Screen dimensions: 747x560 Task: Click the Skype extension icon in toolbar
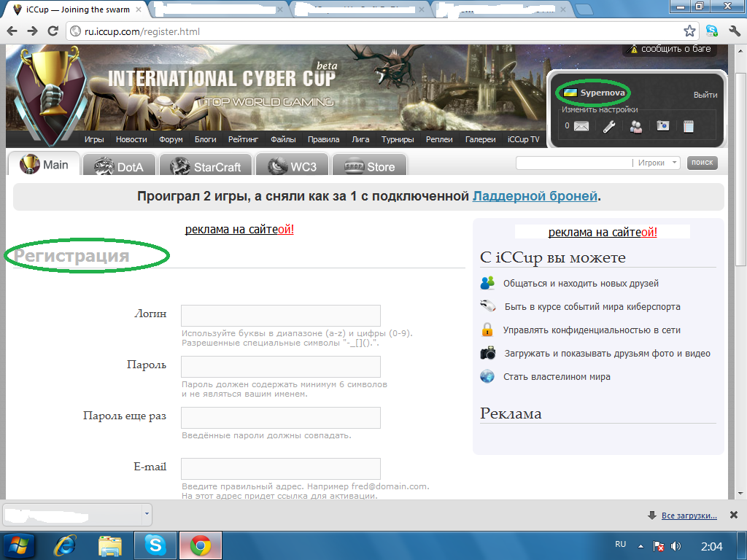click(712, 31)
